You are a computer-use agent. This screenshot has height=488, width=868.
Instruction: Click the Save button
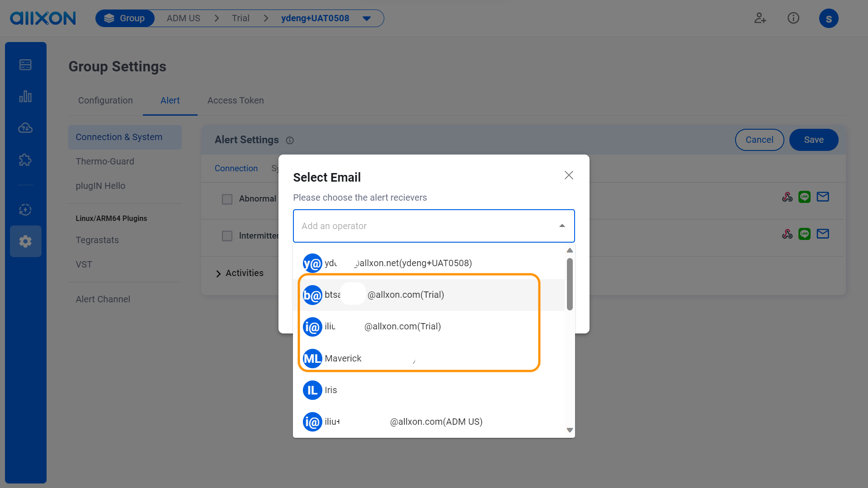pyautogui.click(x=813, y=140)
